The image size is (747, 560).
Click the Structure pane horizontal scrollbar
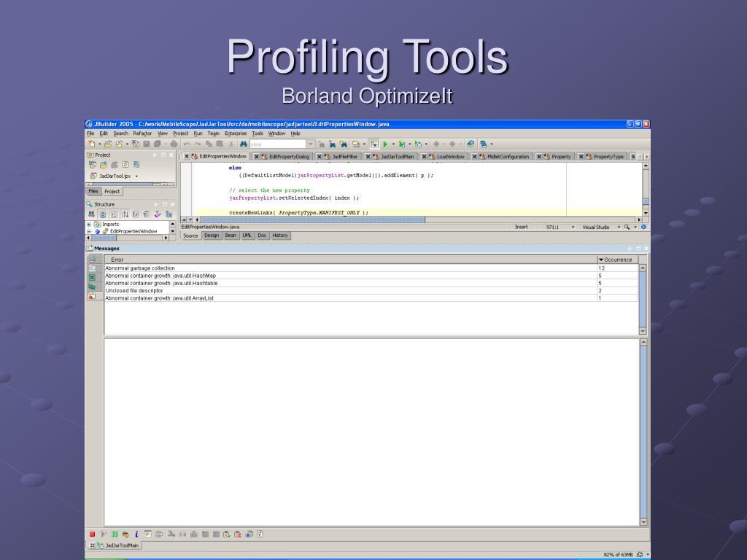point(127,238)
